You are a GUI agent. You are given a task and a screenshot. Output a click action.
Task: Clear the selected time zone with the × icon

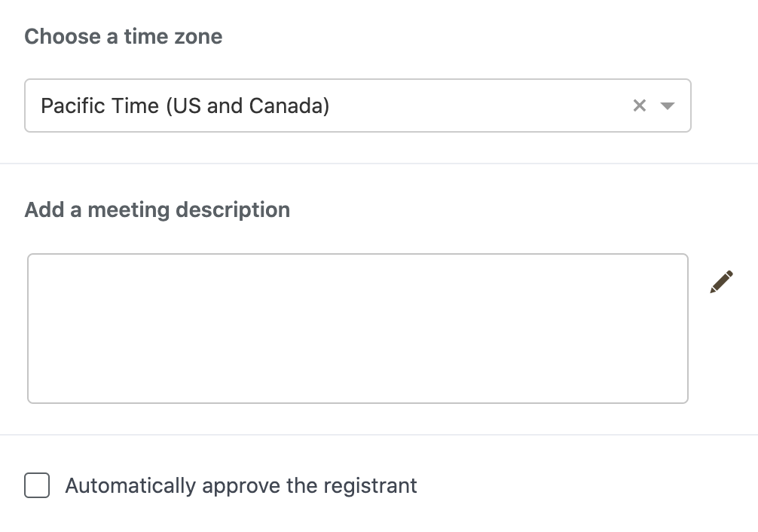pos(640,105)
